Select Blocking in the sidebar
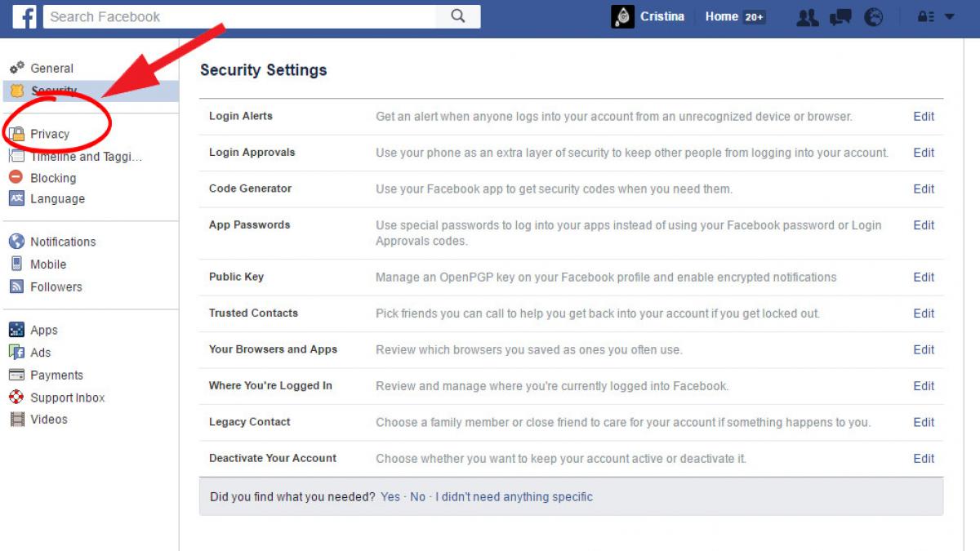 [x=53, y=178]
